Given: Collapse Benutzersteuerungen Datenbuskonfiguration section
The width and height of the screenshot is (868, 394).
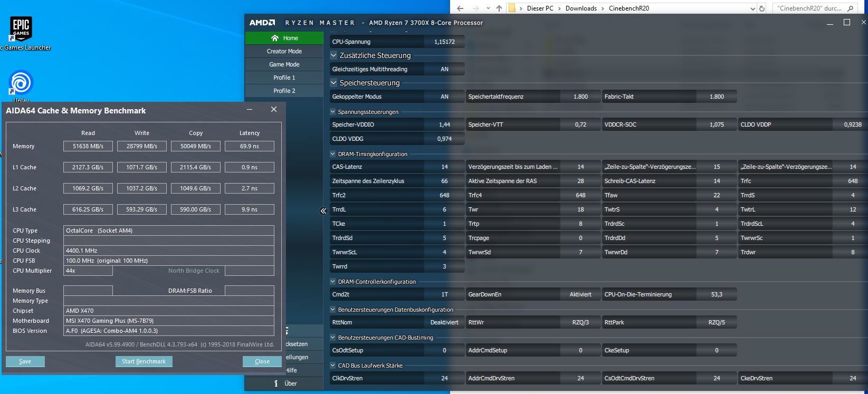Looking at the screenshot, I should (333, 310).
